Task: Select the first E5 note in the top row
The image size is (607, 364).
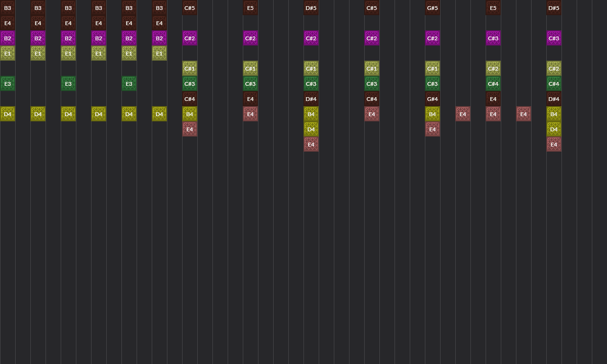Action: 250,8
